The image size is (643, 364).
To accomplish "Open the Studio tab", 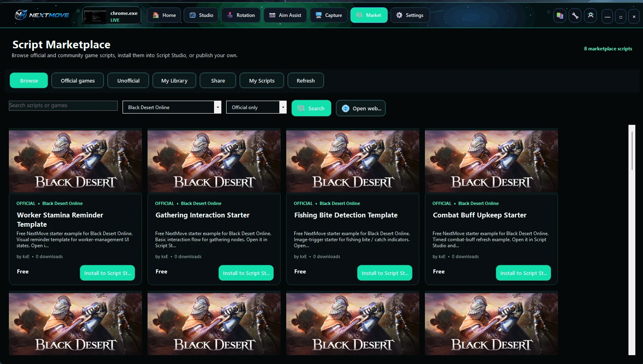I will pos(201,15).
